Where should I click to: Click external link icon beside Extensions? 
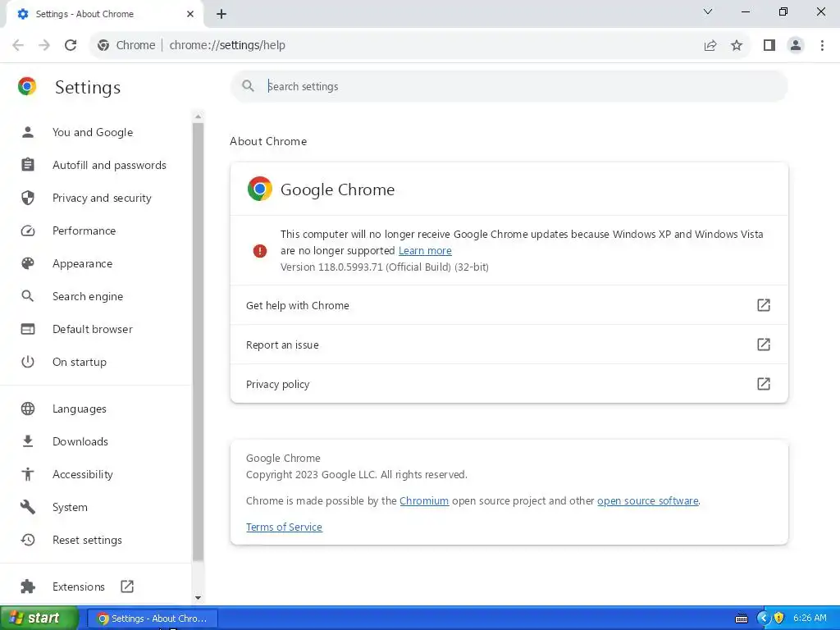click(127, 586)
